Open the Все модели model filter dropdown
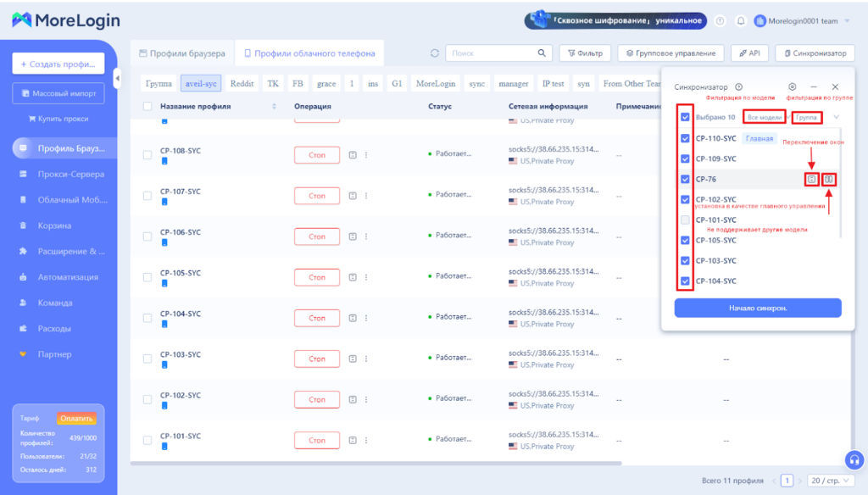 764,117
